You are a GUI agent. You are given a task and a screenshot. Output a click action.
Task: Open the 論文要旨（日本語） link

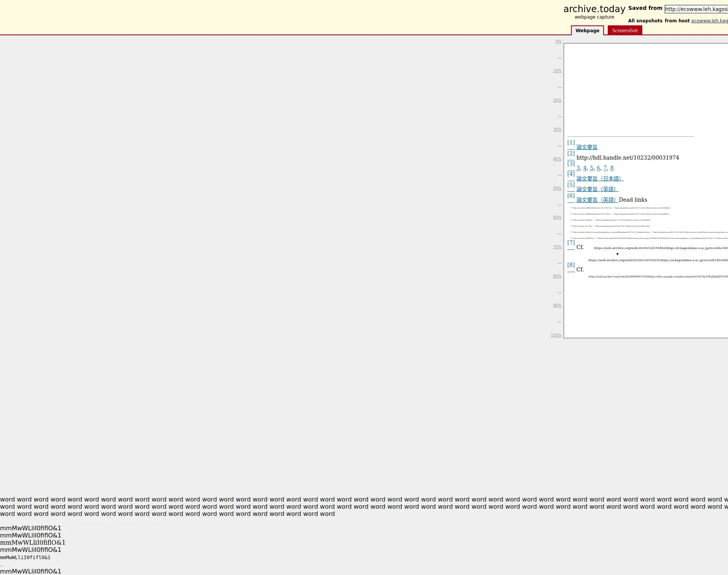[x=600, y=179]
